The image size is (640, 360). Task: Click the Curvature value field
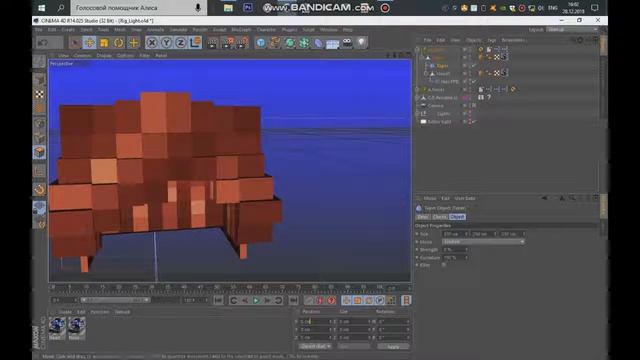click(x=455, y=258)
